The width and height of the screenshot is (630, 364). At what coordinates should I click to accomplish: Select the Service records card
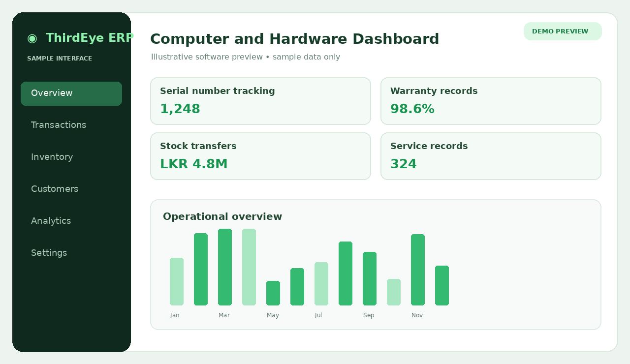pyautogui.click(x=491, y=156)
